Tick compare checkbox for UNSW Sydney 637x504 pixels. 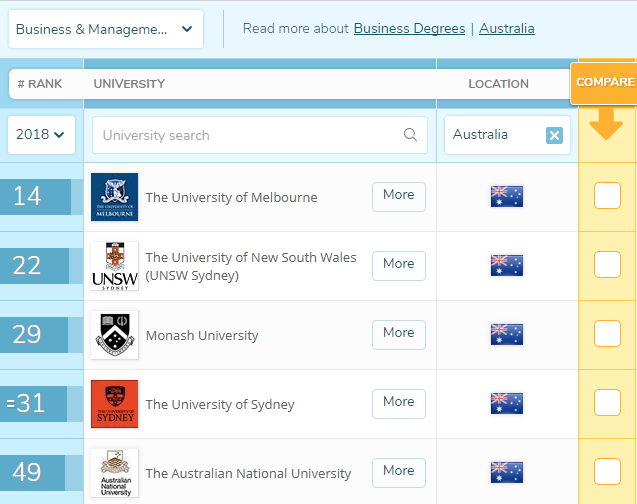point(607,264)
